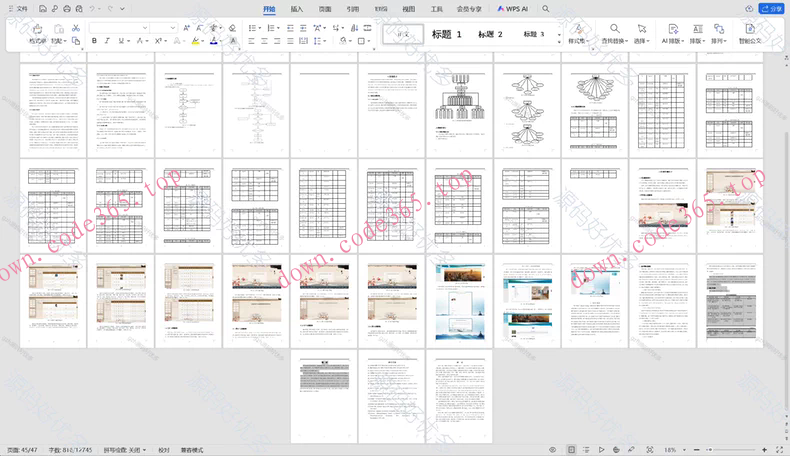Justify the paragraph text
Viewport: 790px width, 456px height.
click(x=290, y=41)
